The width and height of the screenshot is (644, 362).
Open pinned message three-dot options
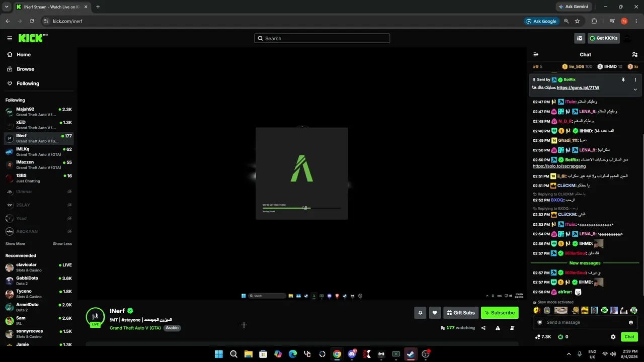tap(635, 80)
